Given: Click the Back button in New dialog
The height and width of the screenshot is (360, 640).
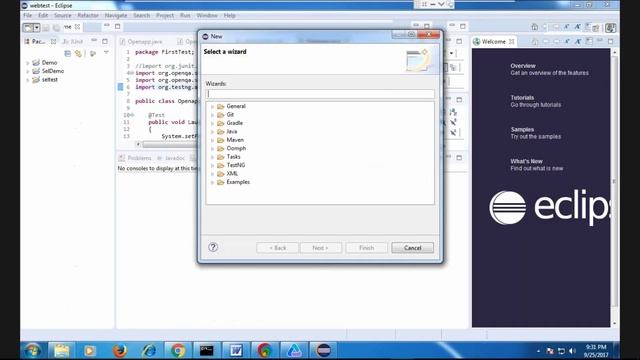Looking at the screenshot, I should click(x=277, y=248).
